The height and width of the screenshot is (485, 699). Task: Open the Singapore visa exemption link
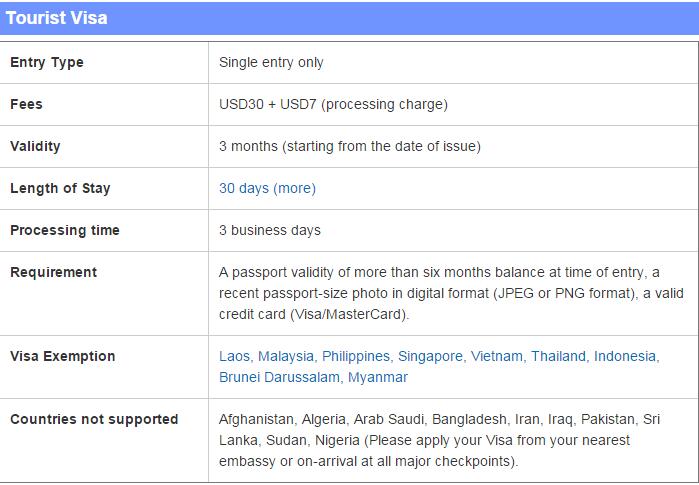pos(430,356)
